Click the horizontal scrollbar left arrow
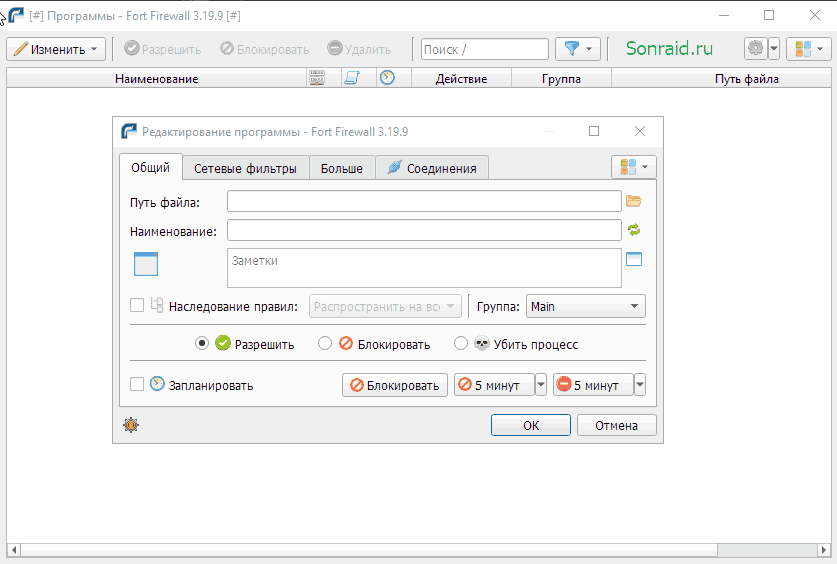Viewport: 837px width, 564px height. [x=14, y=550]
